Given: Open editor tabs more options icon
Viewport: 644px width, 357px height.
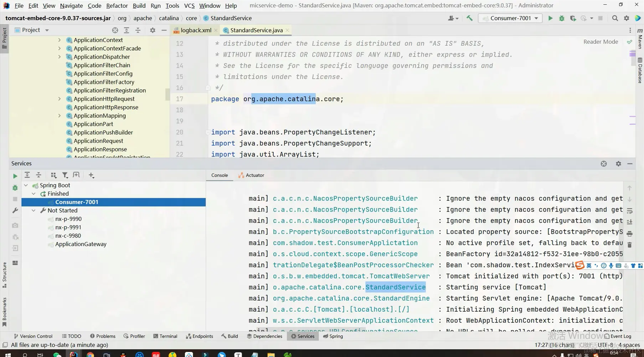Looking at the screenshot, I should (x=630, y=30).
